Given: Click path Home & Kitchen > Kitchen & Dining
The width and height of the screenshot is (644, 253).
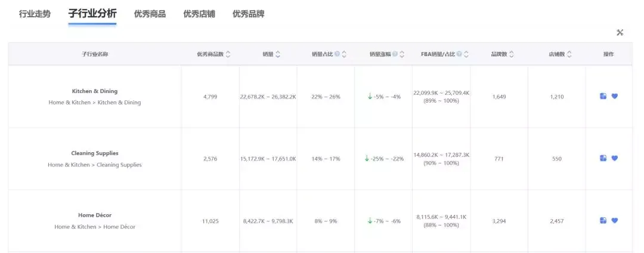Looking at the screenshot, I should point(94,103).
